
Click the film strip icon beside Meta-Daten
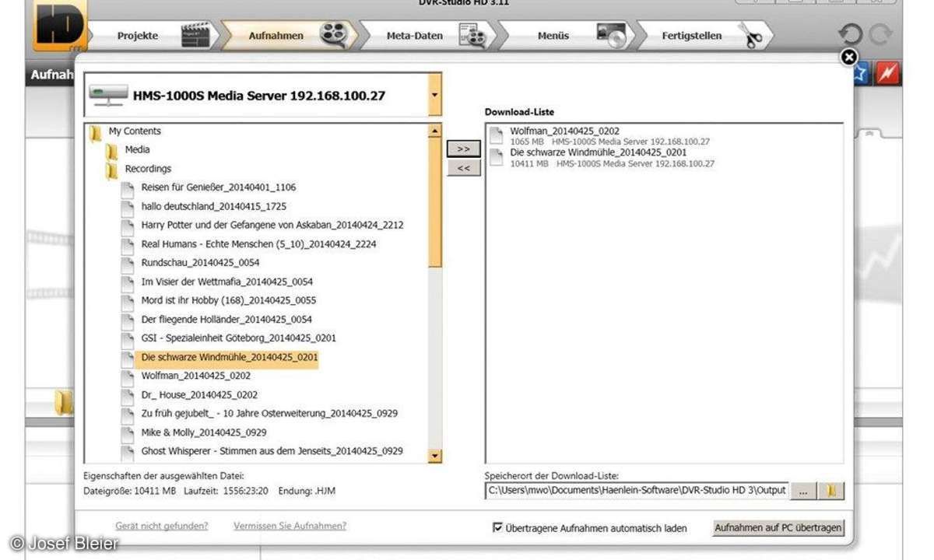click(472, 36)
